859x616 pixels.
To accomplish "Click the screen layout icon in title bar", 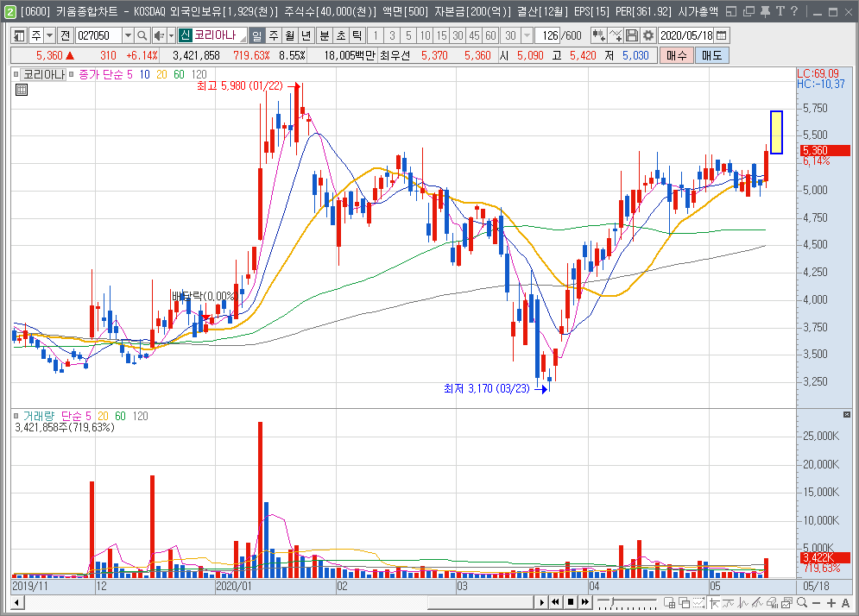I will click(x=731, y=11).
